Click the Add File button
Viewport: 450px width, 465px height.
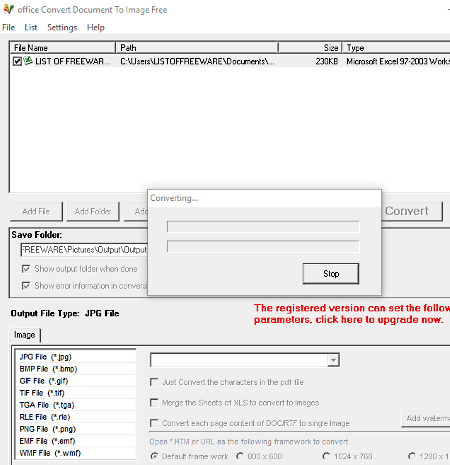(36, 211)
